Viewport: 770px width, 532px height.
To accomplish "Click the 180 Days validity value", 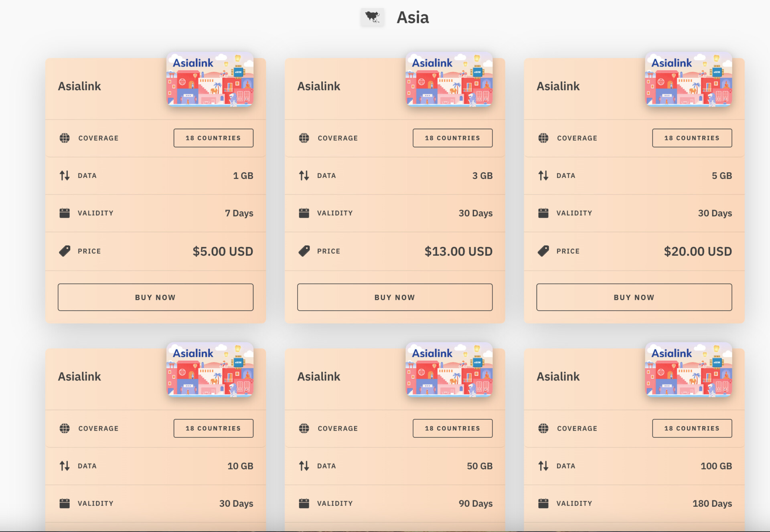I will tap(712, 504).
